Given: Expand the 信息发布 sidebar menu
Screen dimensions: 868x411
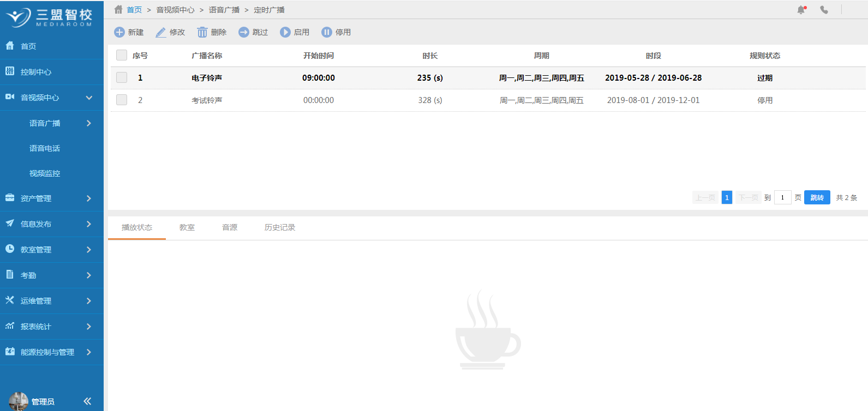Looking at the screenshot, I should click(x=89, y=224).
